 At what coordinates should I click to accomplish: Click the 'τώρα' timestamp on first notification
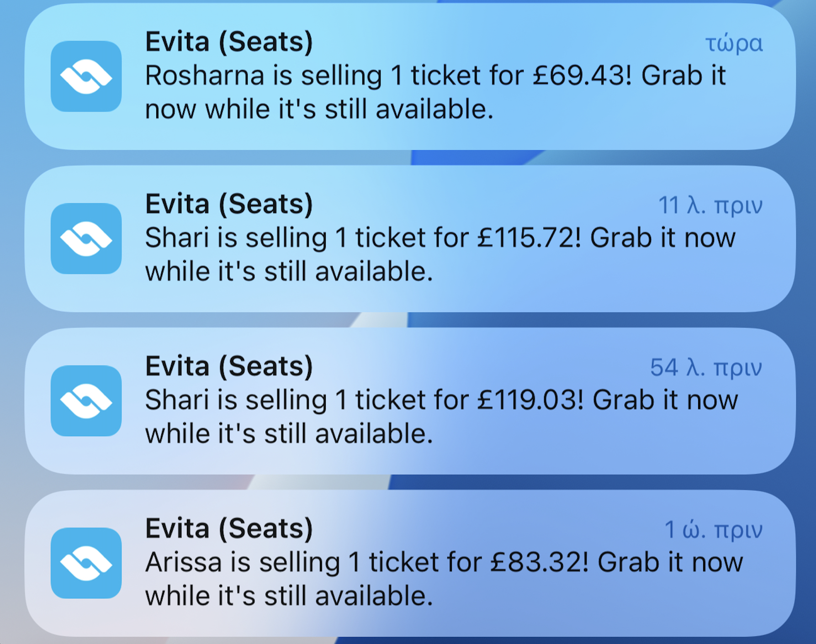(x=734, y=44)
